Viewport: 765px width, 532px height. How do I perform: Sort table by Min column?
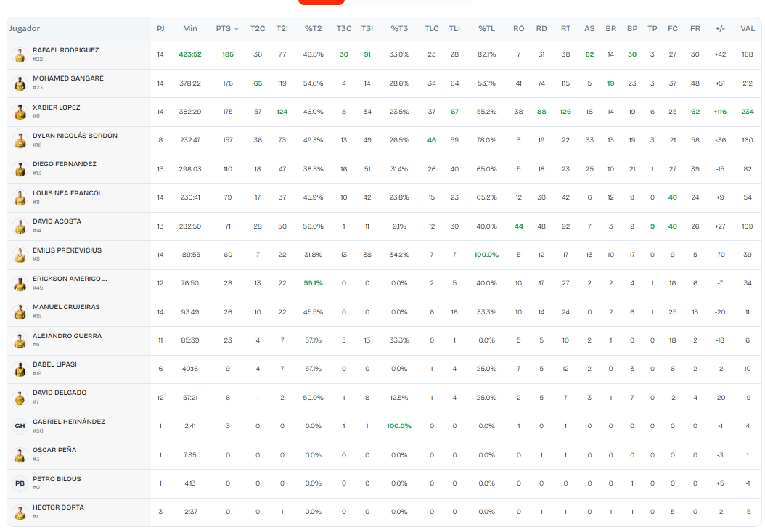coord(190,29)
